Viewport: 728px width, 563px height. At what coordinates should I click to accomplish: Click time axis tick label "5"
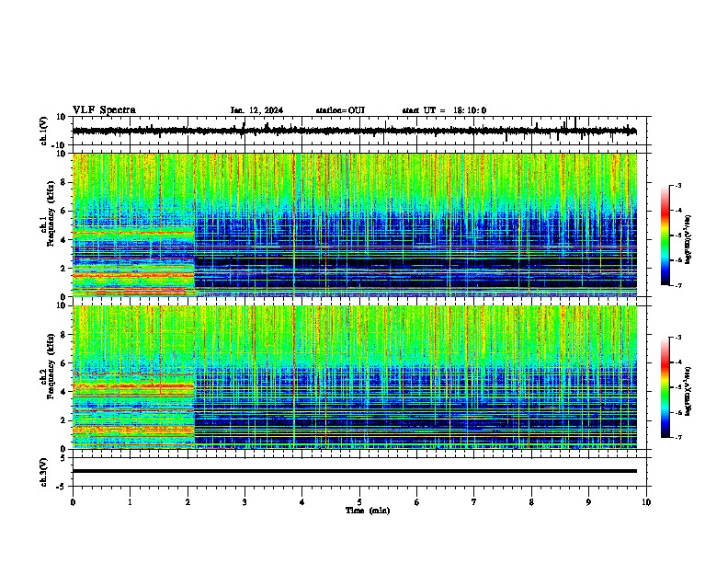(x=359, y=502)
